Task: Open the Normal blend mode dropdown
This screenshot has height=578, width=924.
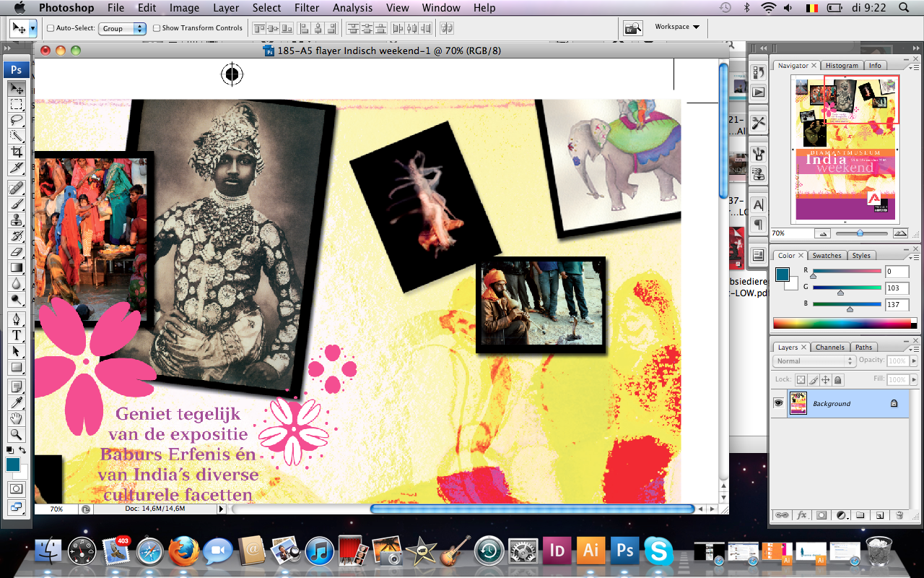Action: (815, 361)
